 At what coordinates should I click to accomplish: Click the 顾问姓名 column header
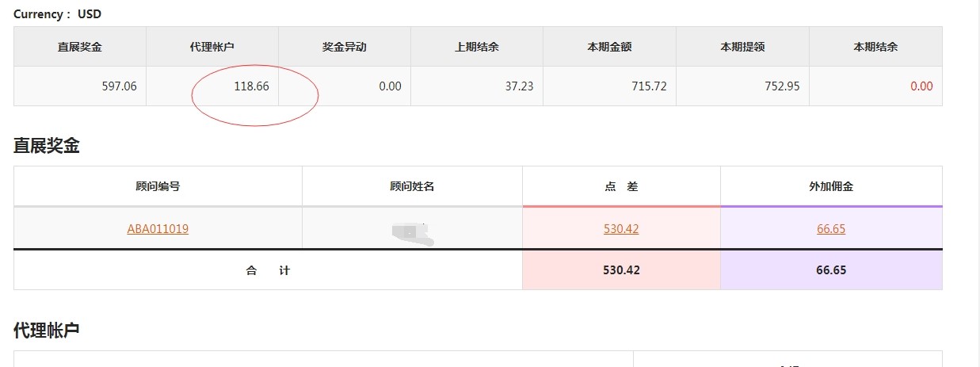(412, 187)
